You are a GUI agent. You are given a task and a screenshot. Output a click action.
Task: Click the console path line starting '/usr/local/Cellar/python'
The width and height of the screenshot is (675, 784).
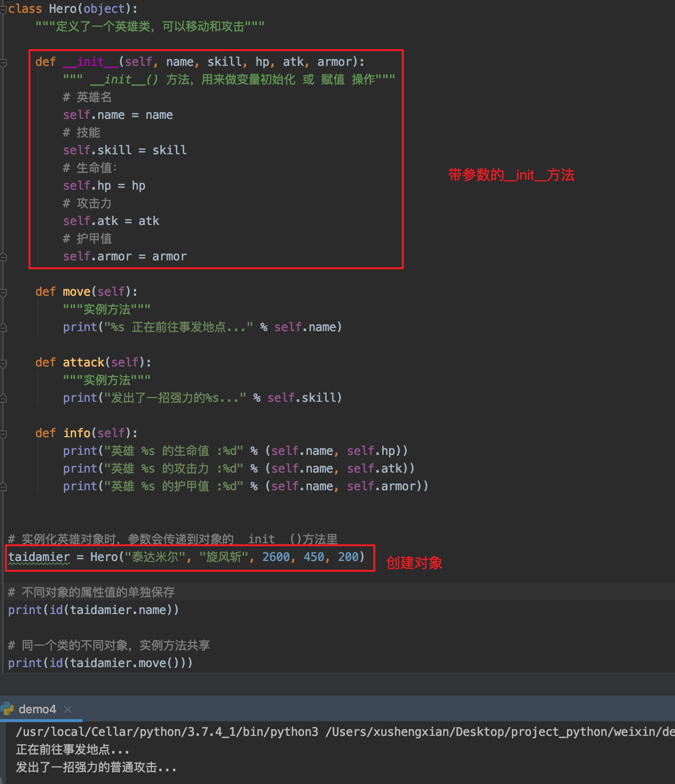pos(345,732)
